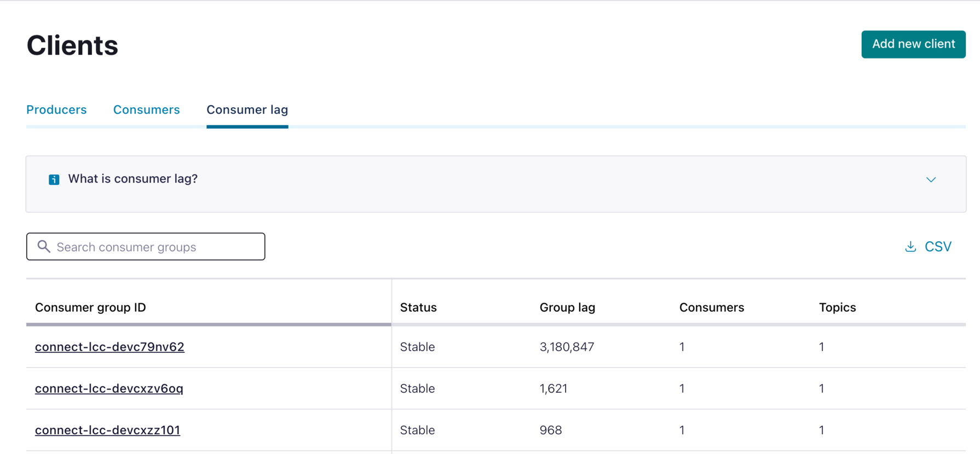Switch to the Producers tab
Image resolution: width=980 pixels, height=454 pixels.
point(56,110)
